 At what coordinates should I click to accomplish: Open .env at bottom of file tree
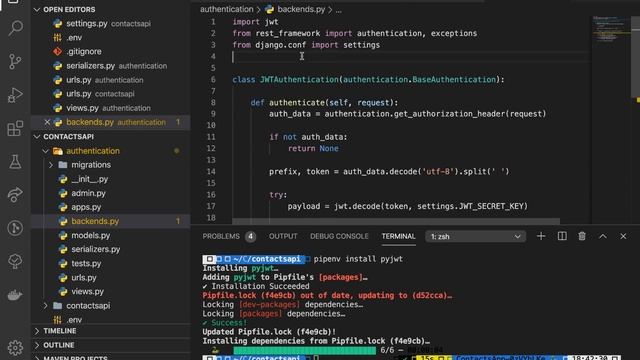(73, 320)
